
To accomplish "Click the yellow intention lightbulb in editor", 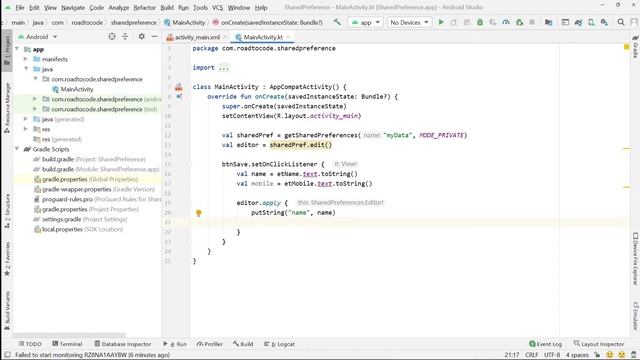I will [199, 213].
